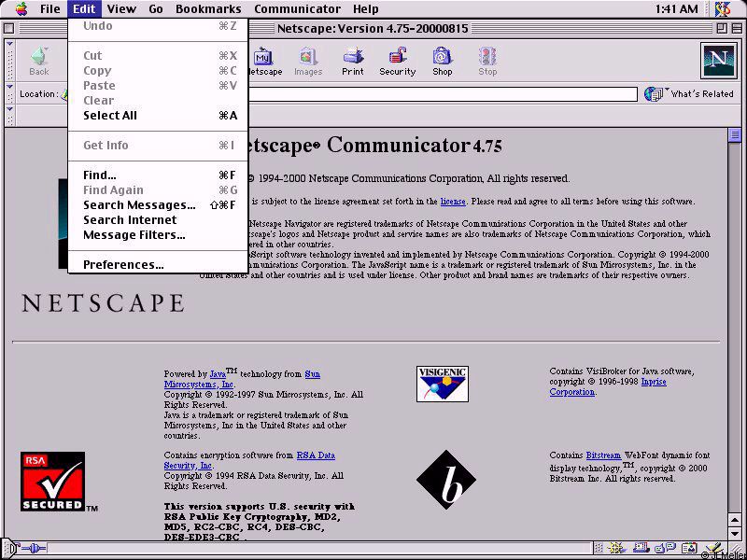Click the Bitstream diamond logo
The height and width of the screenshot is (560, 747).
pos(446,480)
